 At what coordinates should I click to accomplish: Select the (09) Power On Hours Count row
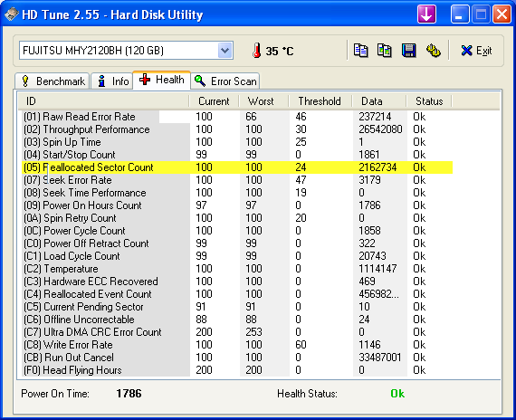pos(237,205)
